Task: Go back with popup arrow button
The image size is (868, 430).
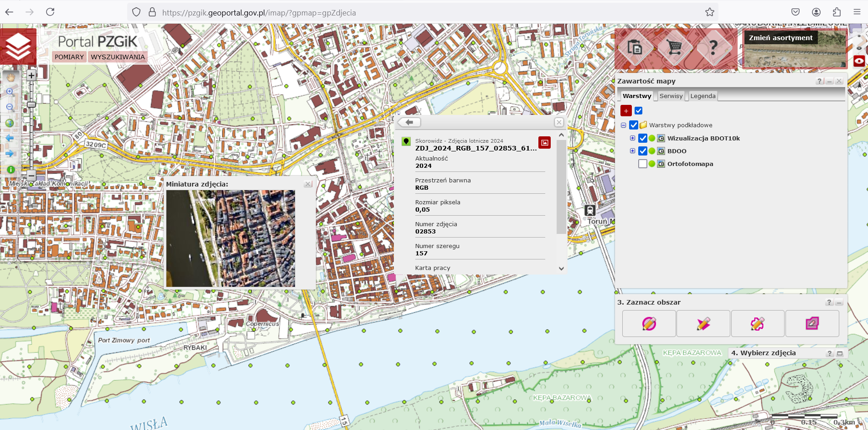Action: click(x=409, y=122)
